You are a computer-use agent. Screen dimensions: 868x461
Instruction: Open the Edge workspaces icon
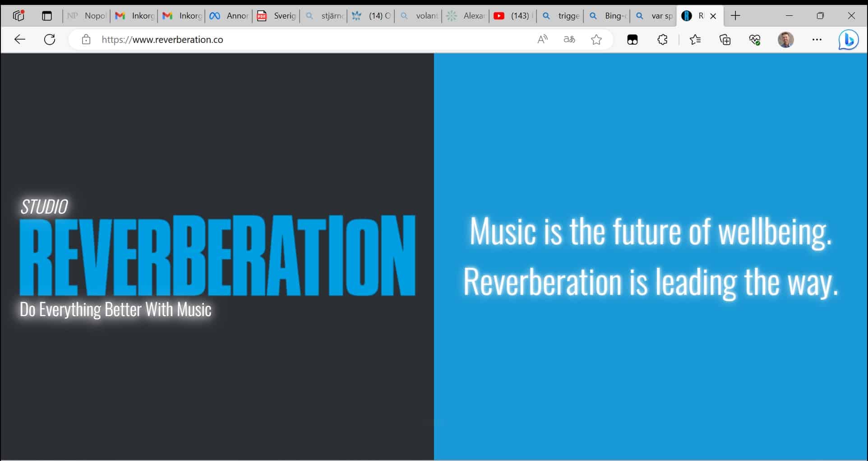point(18,16)
